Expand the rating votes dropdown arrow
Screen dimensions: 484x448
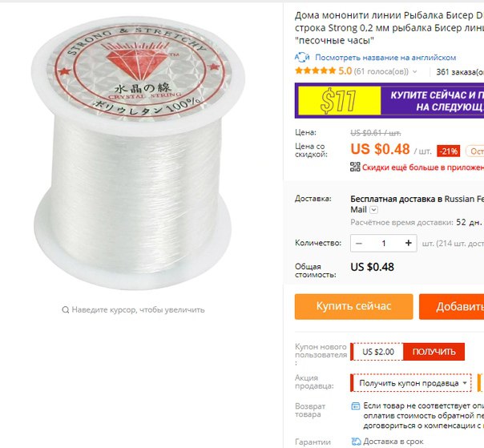pos(414,71)
